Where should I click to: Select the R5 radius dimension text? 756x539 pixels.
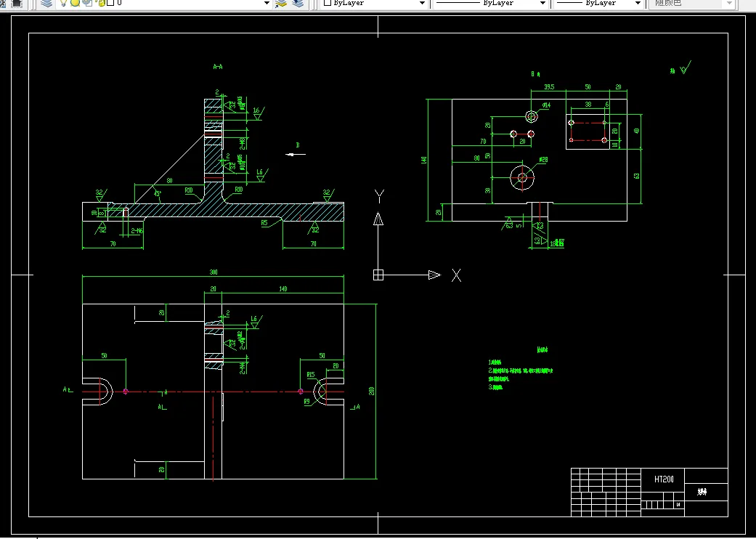click(x=264, y=223)
